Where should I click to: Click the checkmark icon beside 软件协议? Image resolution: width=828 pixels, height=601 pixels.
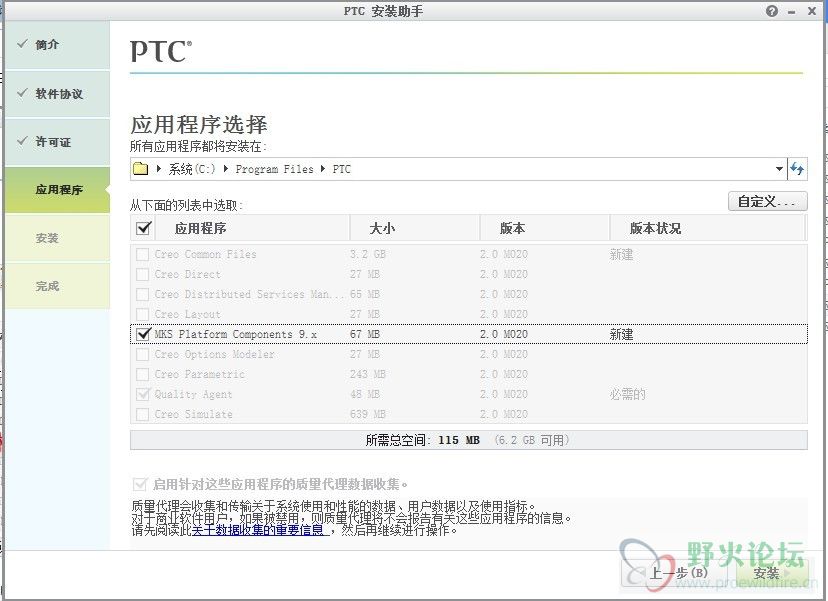pos(22,93)
